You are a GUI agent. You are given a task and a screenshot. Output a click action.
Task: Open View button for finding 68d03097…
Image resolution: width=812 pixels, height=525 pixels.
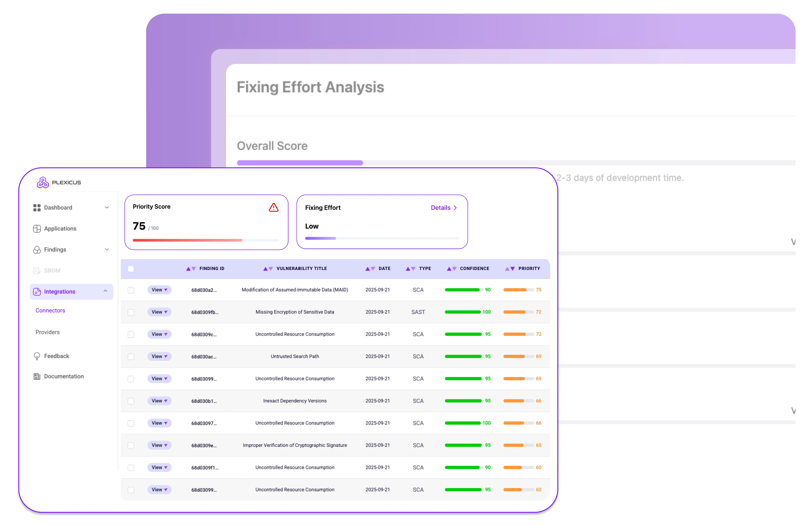tap(159, 423)
